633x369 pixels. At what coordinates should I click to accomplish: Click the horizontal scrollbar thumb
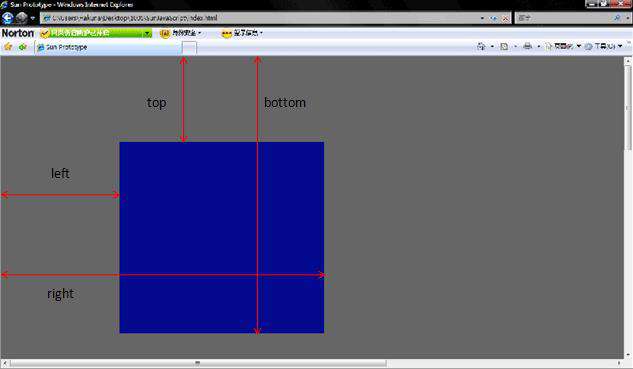(198, 363)
